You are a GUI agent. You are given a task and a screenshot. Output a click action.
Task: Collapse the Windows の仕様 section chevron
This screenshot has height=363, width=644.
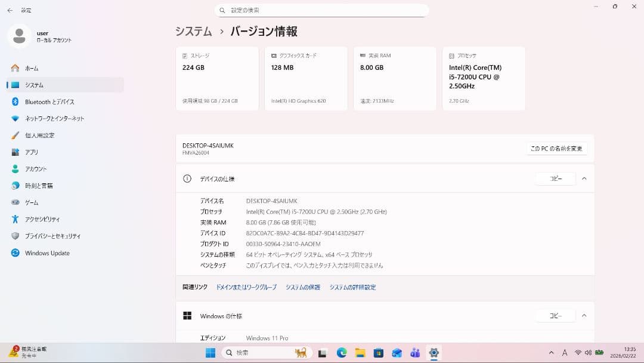click(x=584, y=315)
